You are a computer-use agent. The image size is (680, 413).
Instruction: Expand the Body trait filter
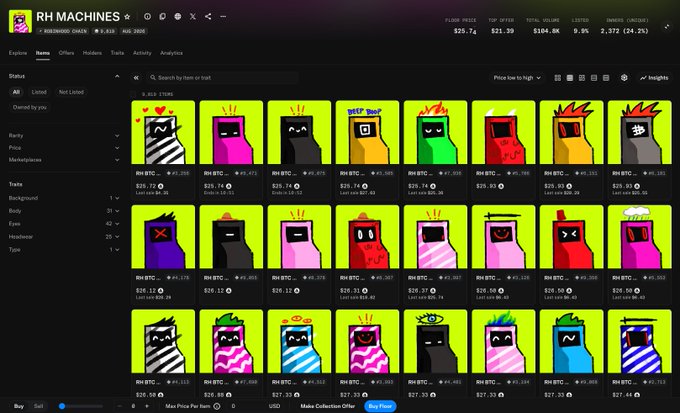point(64,211)
